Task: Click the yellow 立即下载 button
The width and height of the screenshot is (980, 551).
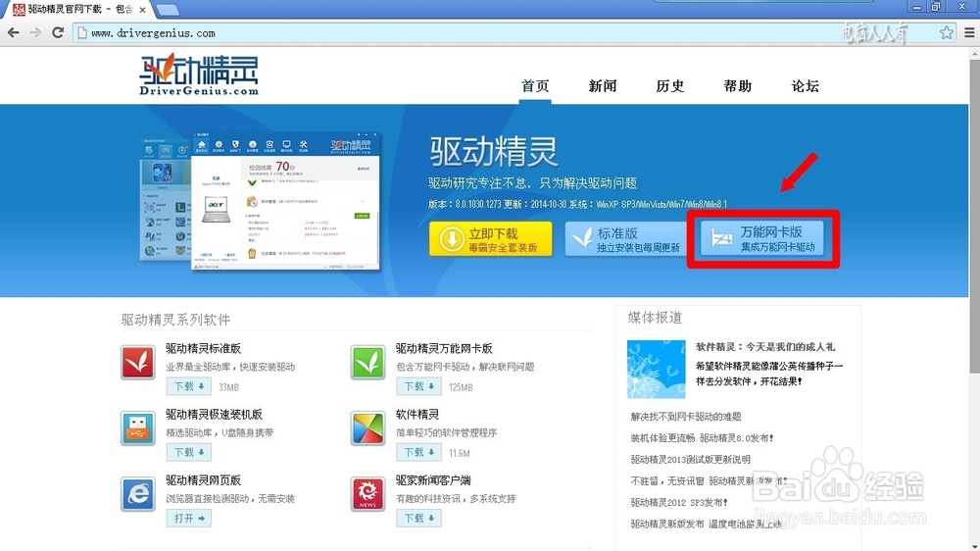Action: click(491, 239)
